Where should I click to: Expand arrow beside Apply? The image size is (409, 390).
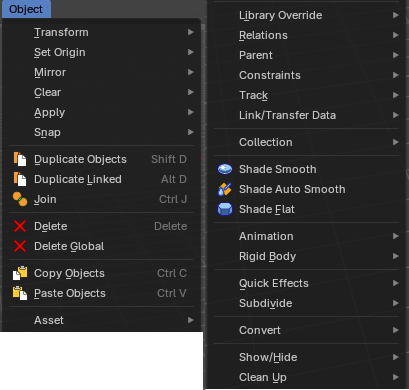191,112
